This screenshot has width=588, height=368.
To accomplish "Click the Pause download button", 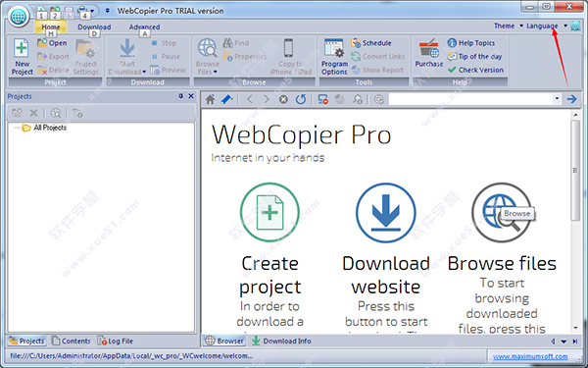I will [166, 57].
